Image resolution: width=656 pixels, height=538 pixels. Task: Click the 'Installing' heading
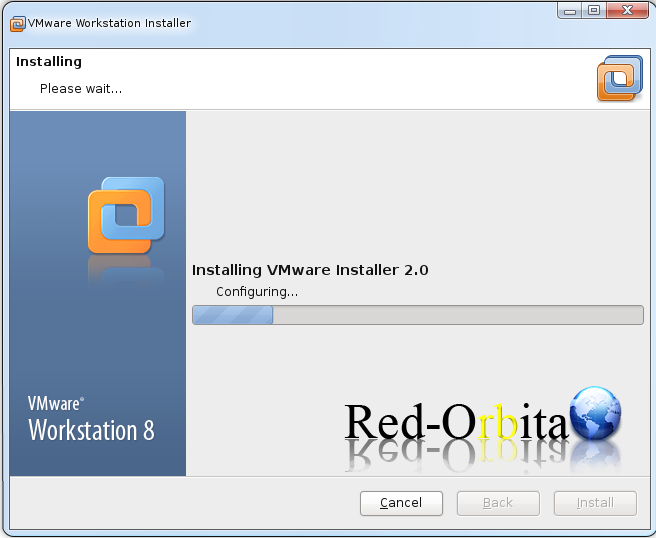click(x=49, y=62)
